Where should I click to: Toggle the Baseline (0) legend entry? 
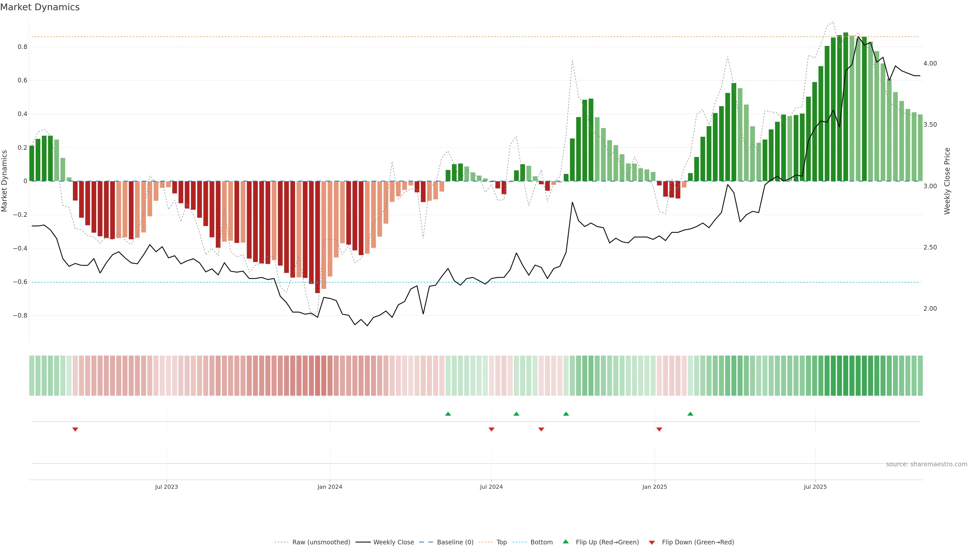tap(455, 542)
